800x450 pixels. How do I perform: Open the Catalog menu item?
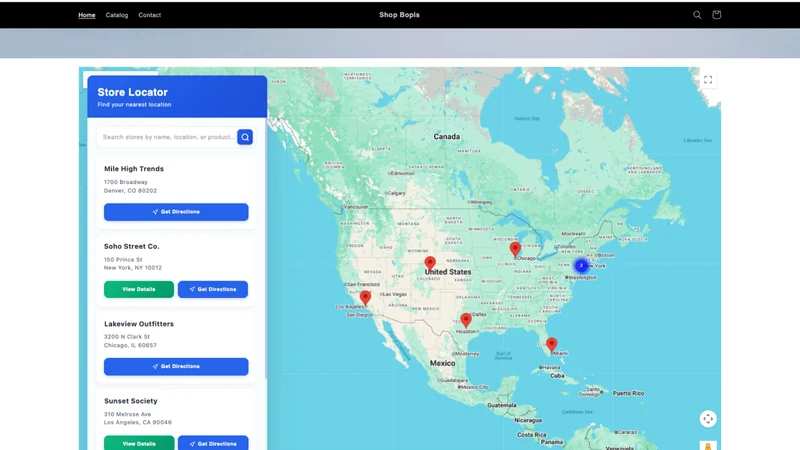(117, 15)
